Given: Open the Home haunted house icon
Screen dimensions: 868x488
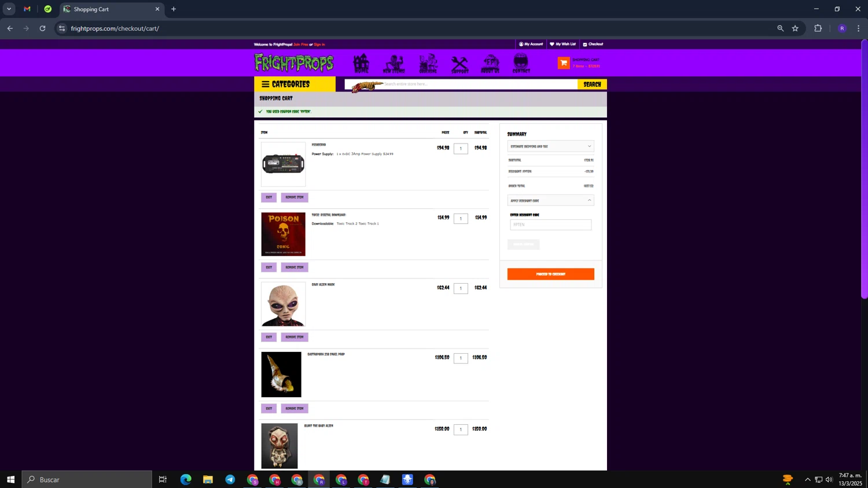Looking at the screenshot, I should [x=361, y=63].
